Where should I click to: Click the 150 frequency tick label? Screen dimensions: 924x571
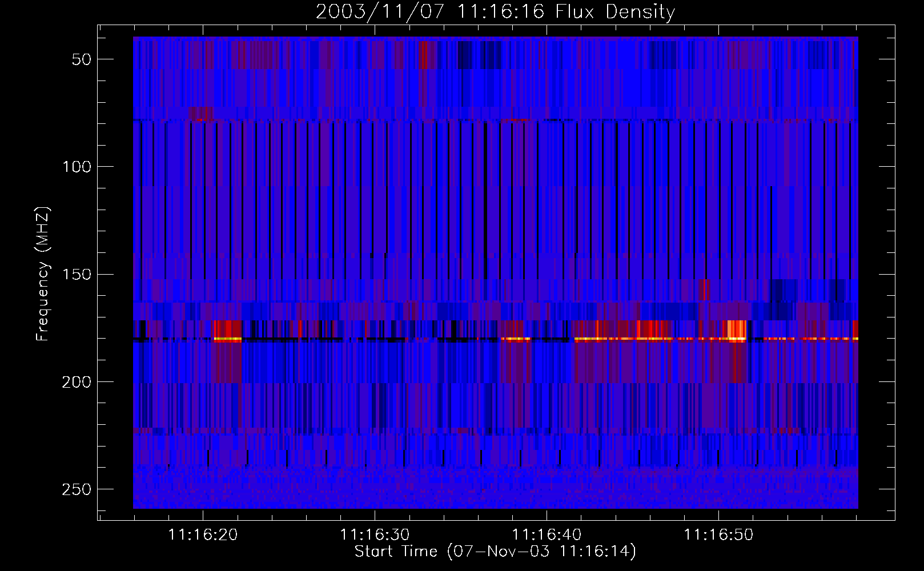point(77,275)
